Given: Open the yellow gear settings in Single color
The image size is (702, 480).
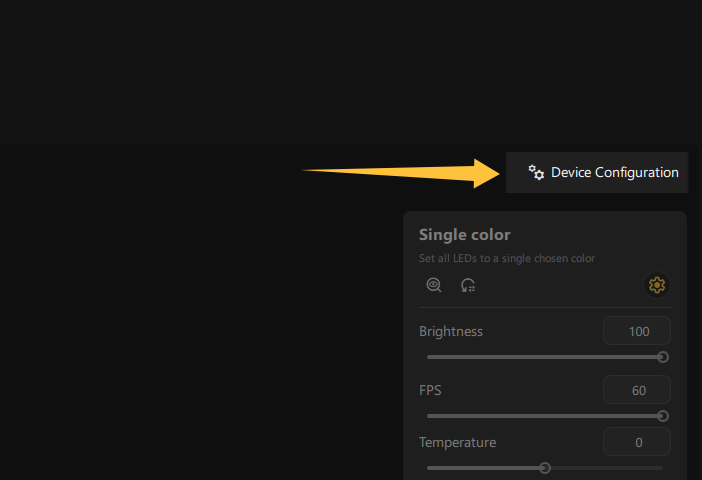Looking at the screenshot, I should pos(657,285).
